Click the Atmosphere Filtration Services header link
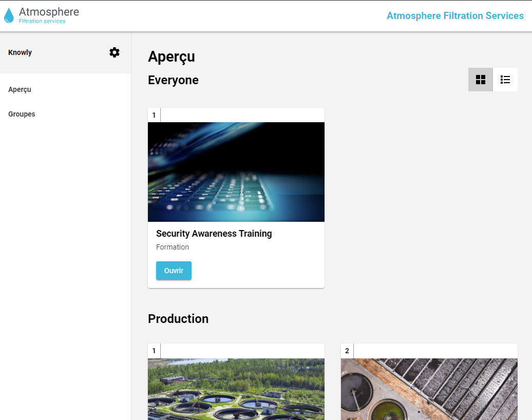Image resolution: width=532 pixels, height=420 pixels. click(455, 15)
